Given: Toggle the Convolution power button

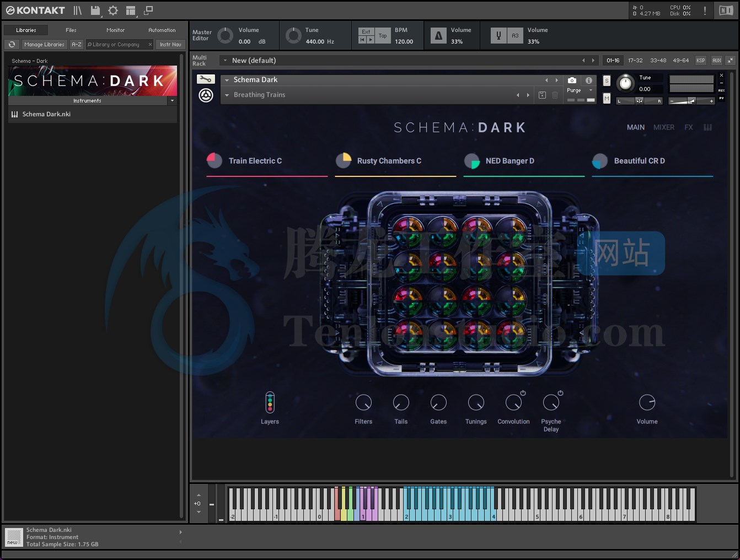Looking at the screenshot, I should click(523, 393).
